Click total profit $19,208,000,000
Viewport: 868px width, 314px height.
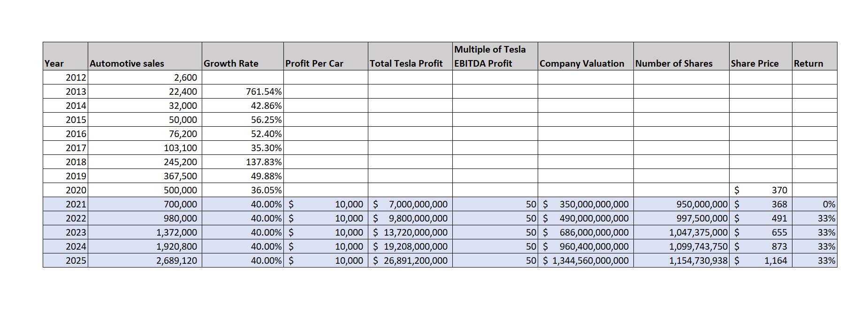pyautogui.click(x=410, y=246)
